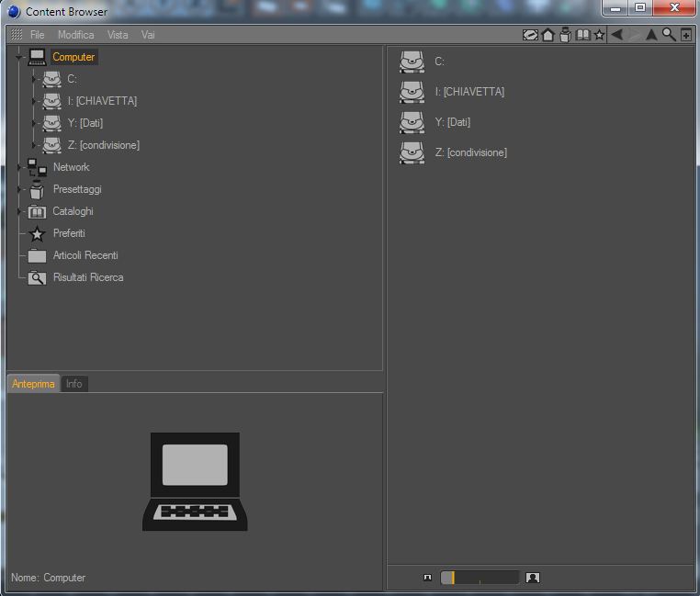Screen dimensions: 700x596
Task: Click the Y: Dati drive icon in tree
Action: 51,123
